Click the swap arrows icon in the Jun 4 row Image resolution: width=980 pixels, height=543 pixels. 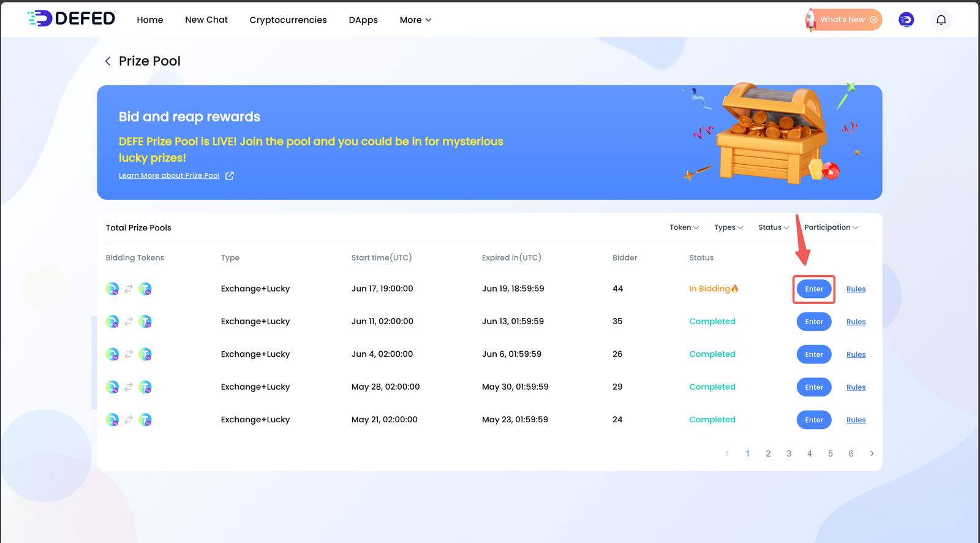[x=129, y=354]
